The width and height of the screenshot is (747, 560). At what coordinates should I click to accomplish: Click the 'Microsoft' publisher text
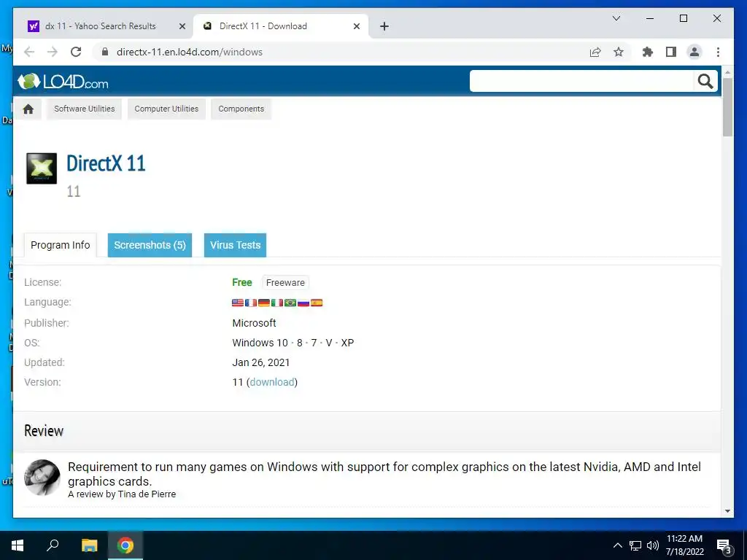(254, 323)
